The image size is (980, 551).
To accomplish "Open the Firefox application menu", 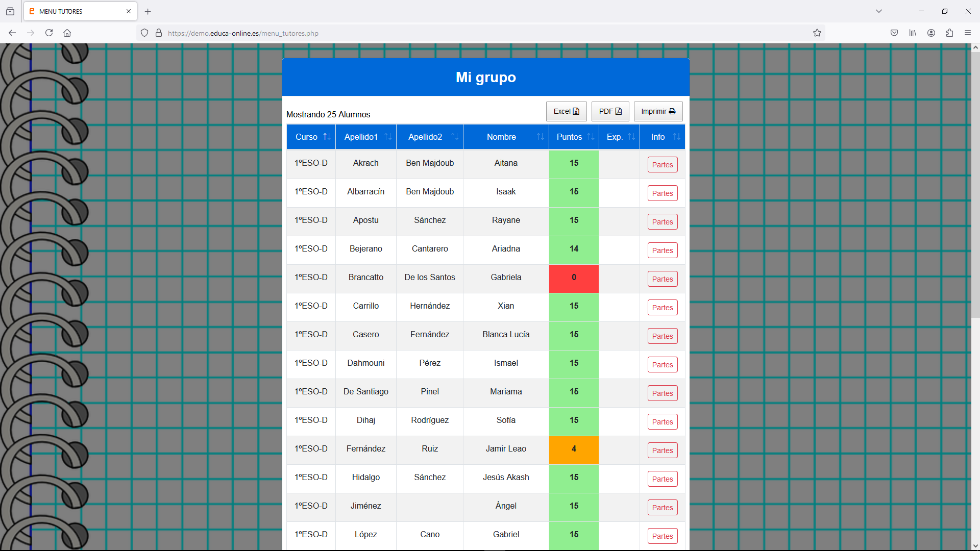I will click(x=967, y=33).
